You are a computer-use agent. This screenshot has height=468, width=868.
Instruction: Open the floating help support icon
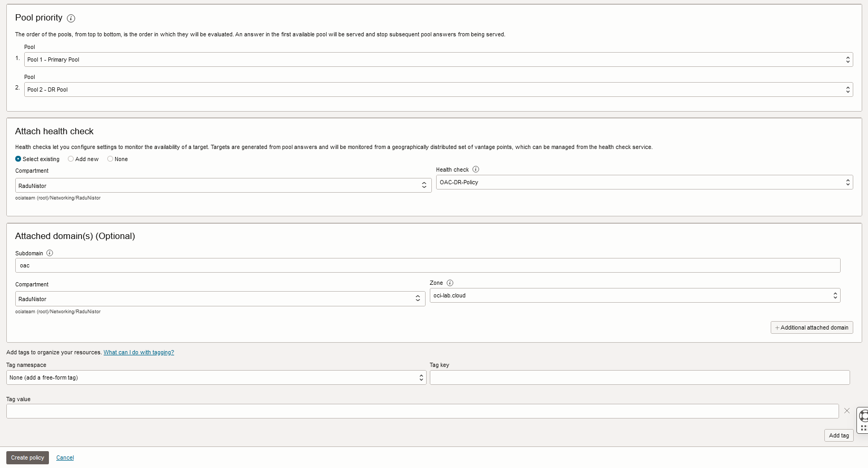point(863,420)
